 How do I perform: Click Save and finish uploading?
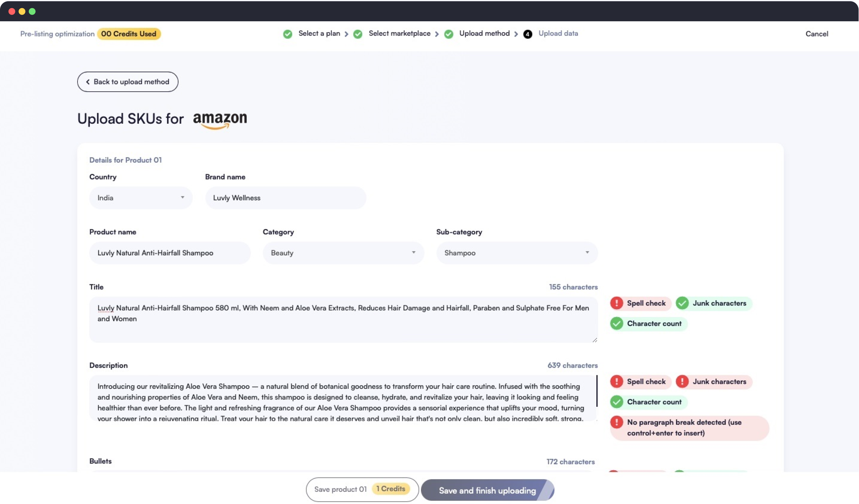[487, 490]
